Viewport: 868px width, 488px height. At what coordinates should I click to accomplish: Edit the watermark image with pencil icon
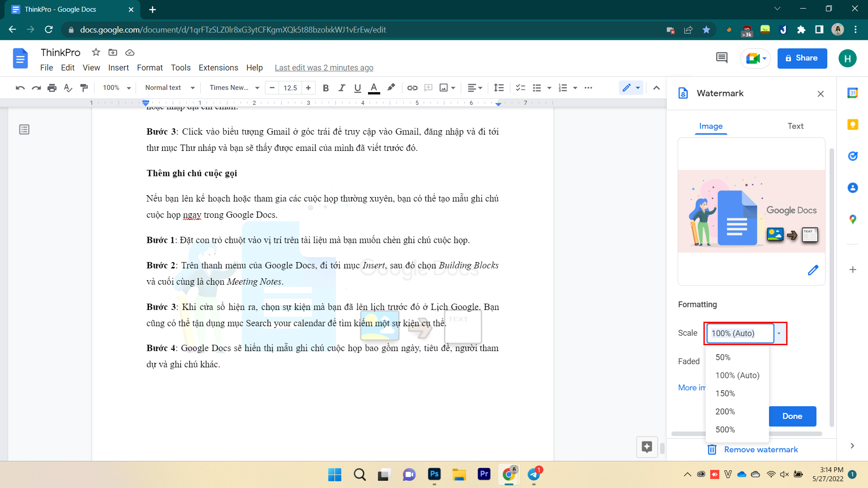pos(813,270)
